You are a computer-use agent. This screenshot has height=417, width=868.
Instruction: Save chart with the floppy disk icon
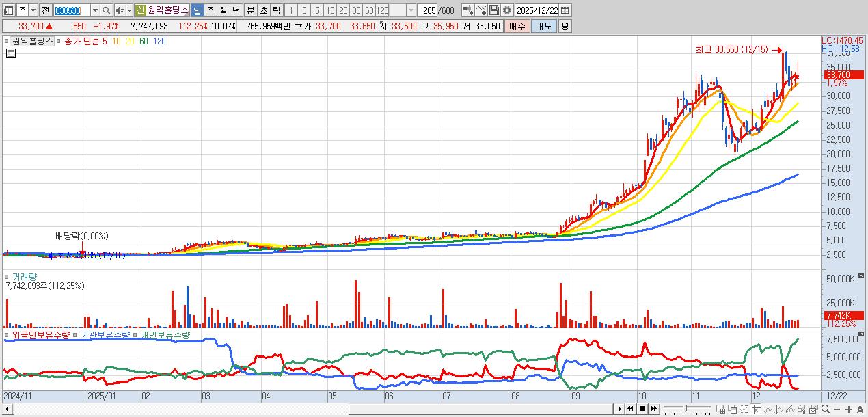click(494, 10)
